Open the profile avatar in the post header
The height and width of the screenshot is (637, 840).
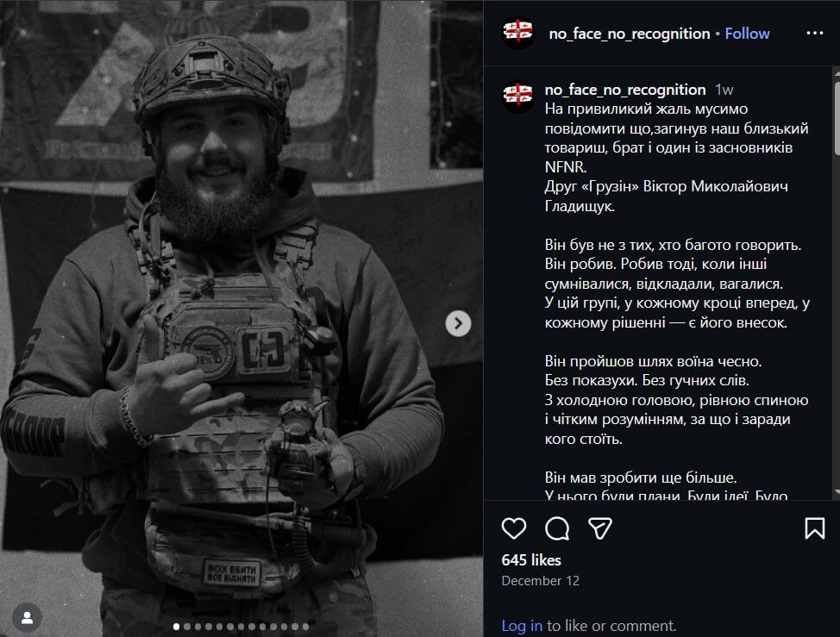pyautogui.click(x=518, y=34)
